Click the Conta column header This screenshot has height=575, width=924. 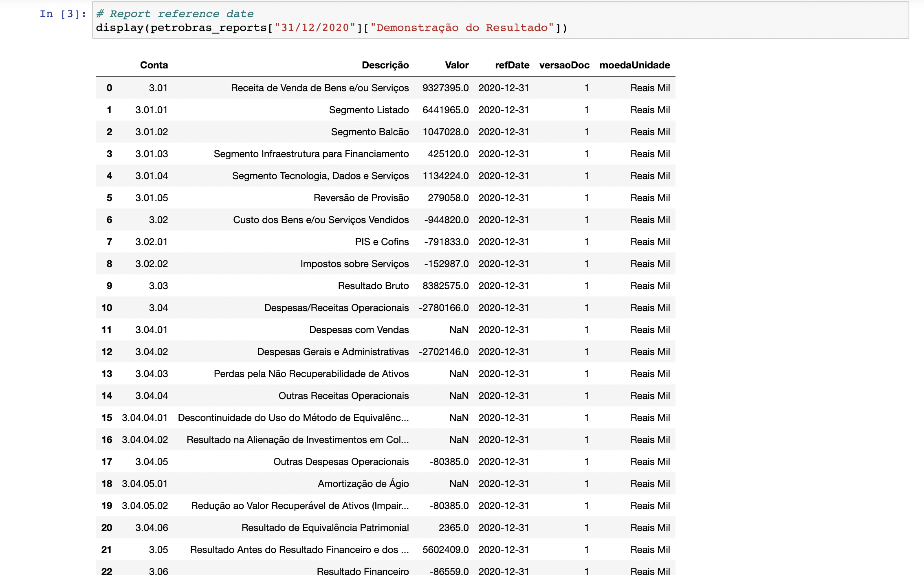[x=154, y=65]
